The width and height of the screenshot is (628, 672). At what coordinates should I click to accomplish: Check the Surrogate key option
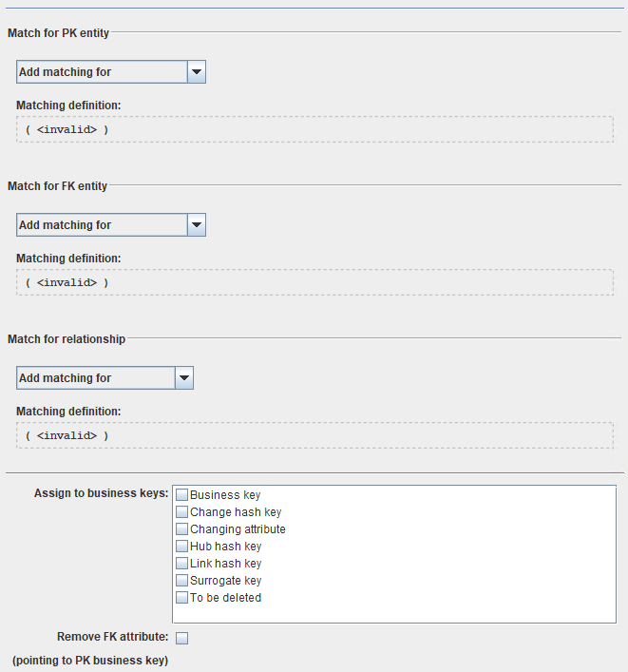coord(182,581)
